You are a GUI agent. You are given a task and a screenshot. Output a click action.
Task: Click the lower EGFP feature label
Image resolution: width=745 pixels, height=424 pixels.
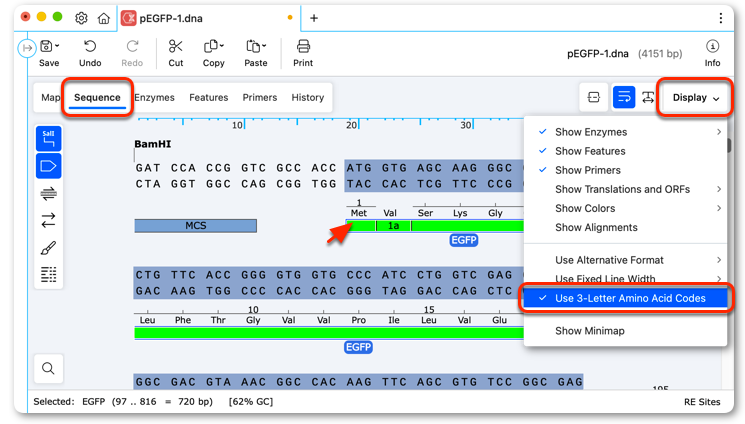[358, 347]
